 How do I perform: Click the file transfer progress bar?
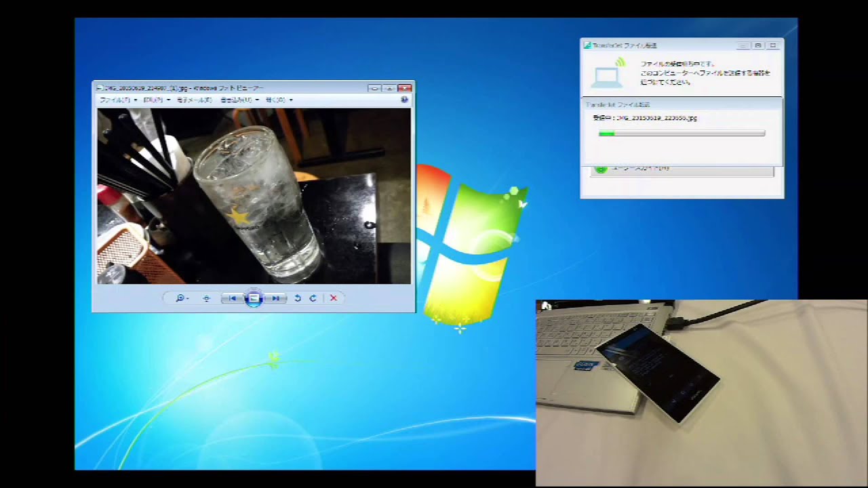682,134
